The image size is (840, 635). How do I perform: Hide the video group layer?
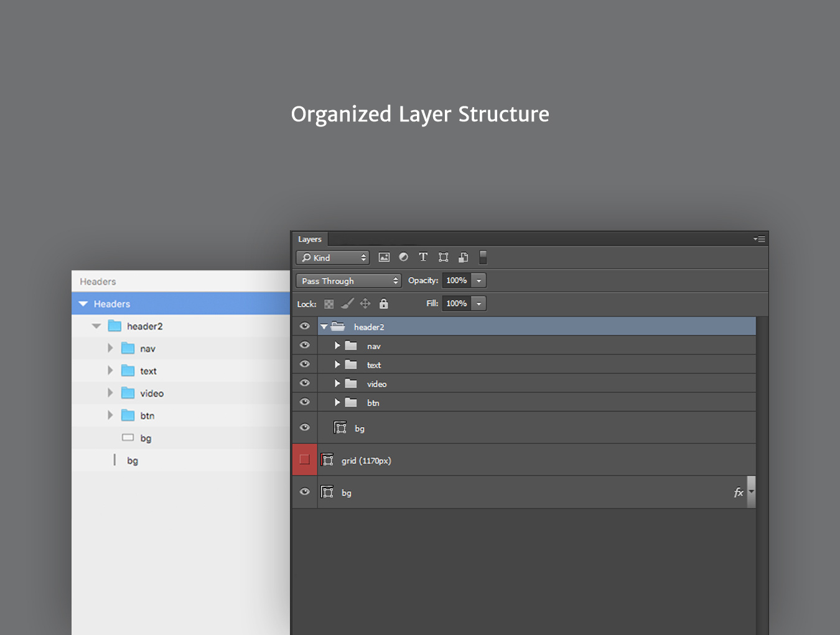pos(305,383)
